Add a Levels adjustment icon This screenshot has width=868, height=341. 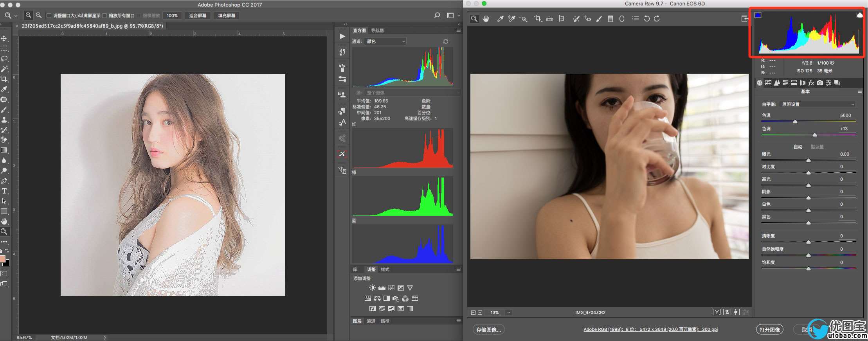[x=382, y=288]
